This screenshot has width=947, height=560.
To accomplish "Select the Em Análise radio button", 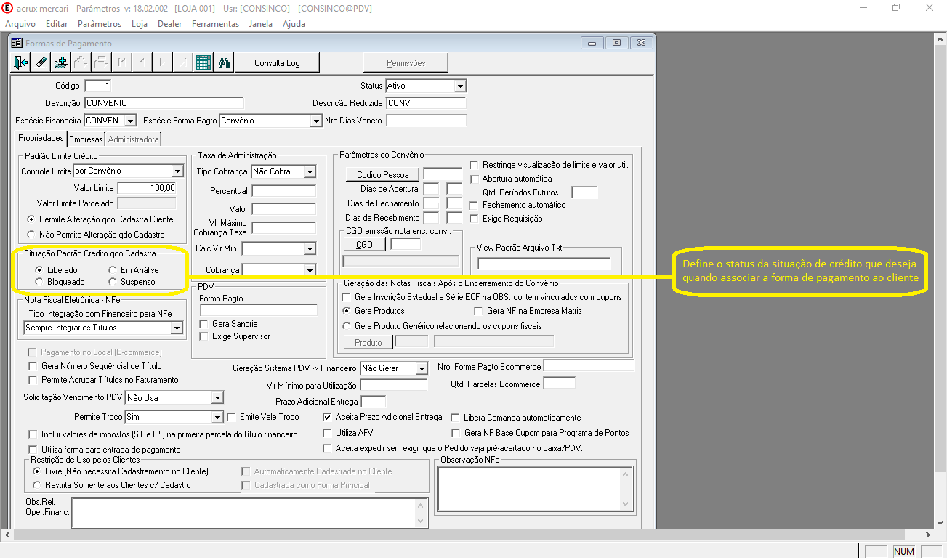I will (112, 270).
